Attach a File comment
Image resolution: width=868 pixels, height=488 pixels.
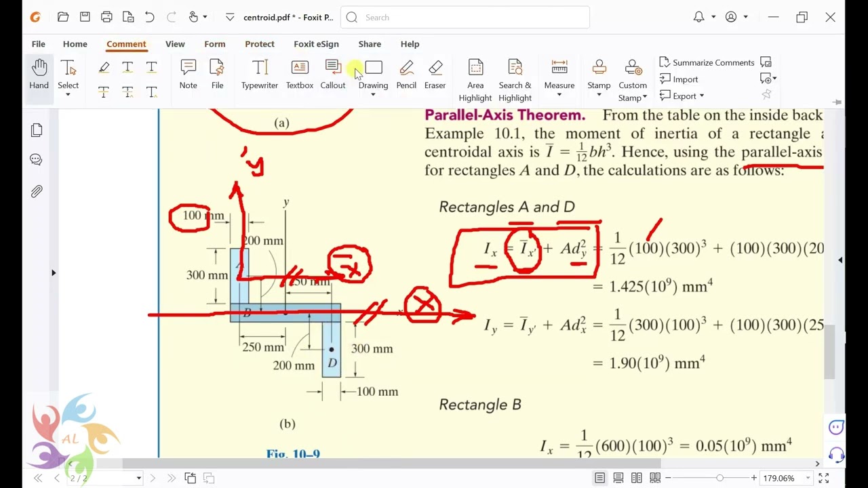click(x=217, y=75)
